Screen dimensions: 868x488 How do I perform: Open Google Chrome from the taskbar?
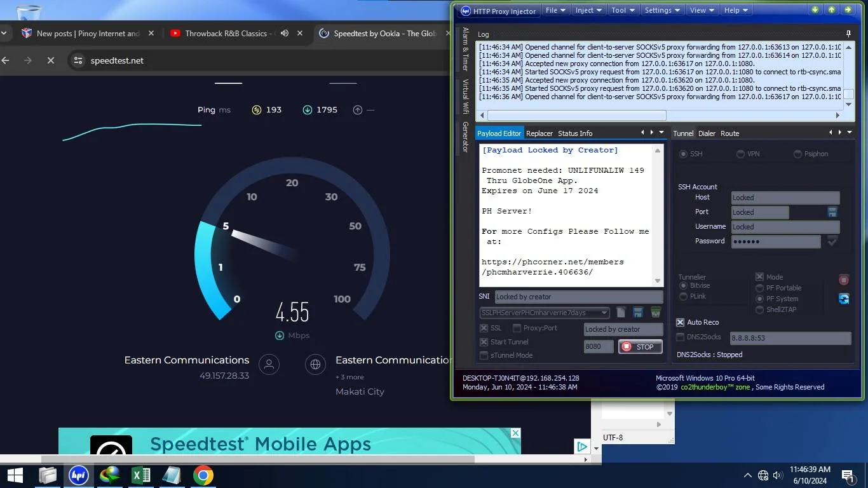coord(203,475)
